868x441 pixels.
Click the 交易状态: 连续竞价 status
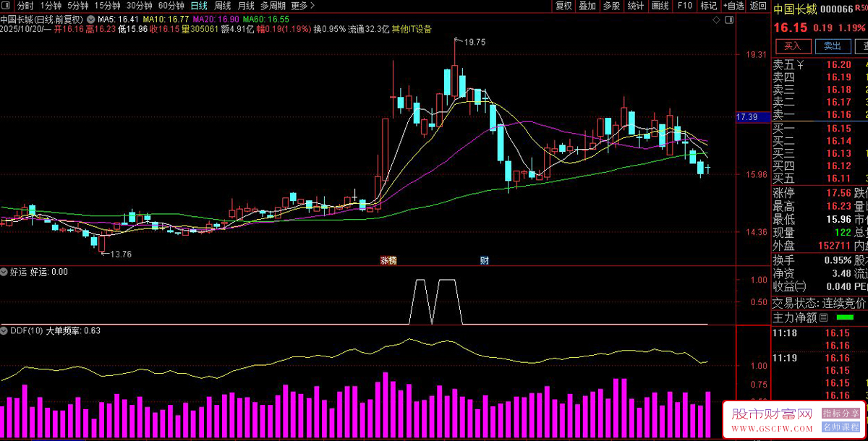pos(819,302)
